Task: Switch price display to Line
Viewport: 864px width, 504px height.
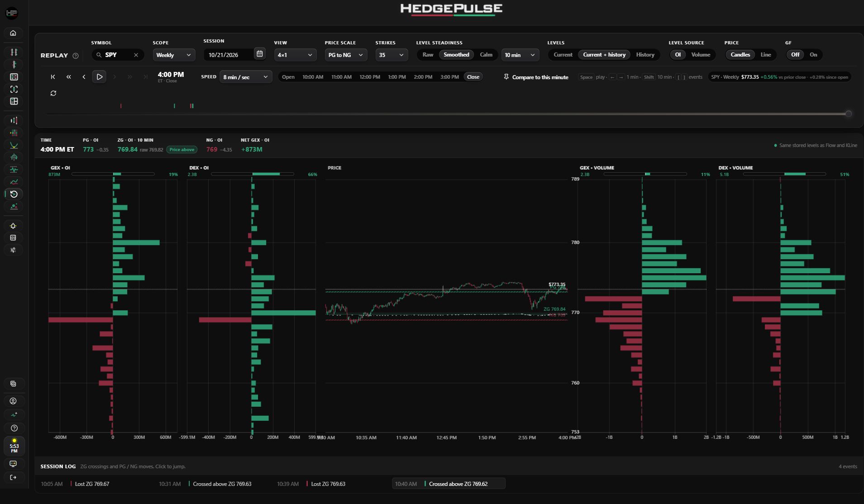Action: (766, 55)
